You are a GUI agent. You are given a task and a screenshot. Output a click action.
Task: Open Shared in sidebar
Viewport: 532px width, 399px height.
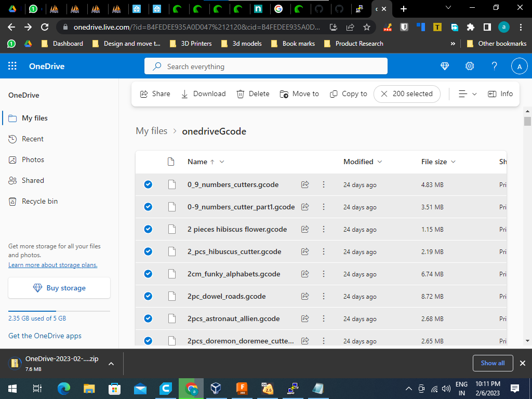click(33, 180)
